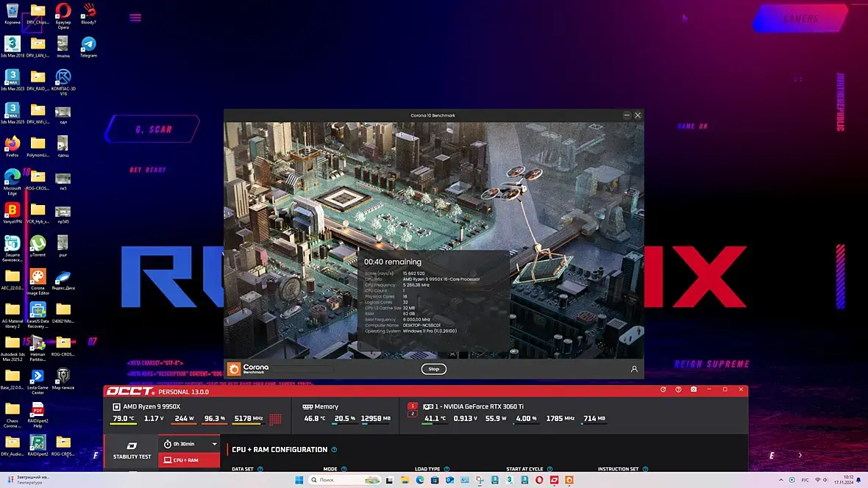Stop the Corona benchmark render
The image size is (868, 488).
click(x=433, y=369)
